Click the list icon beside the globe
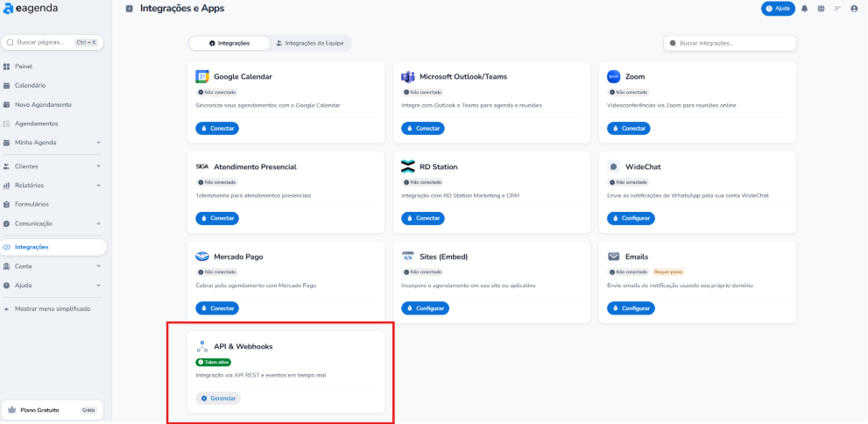The width and height of the screenshot is (868, 424). 837,9
